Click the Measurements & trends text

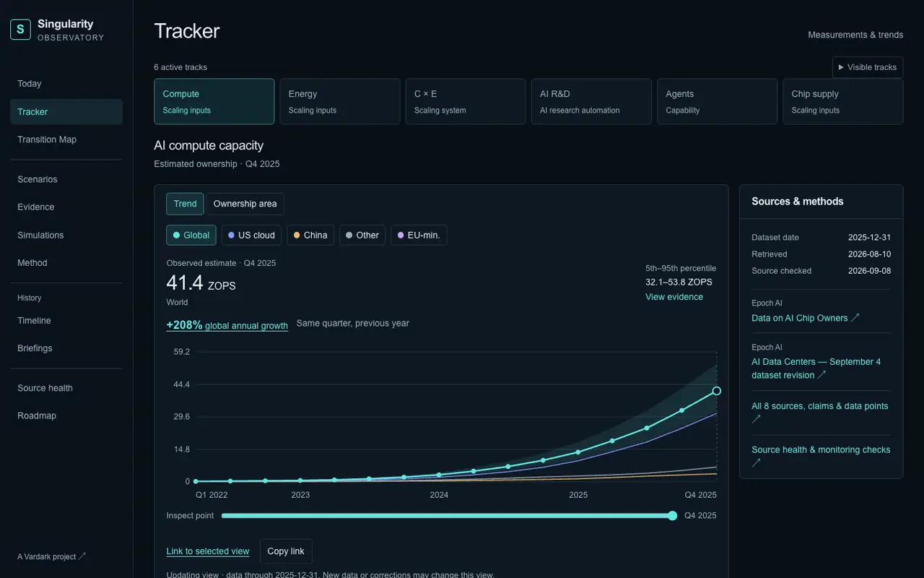point(855,35)
